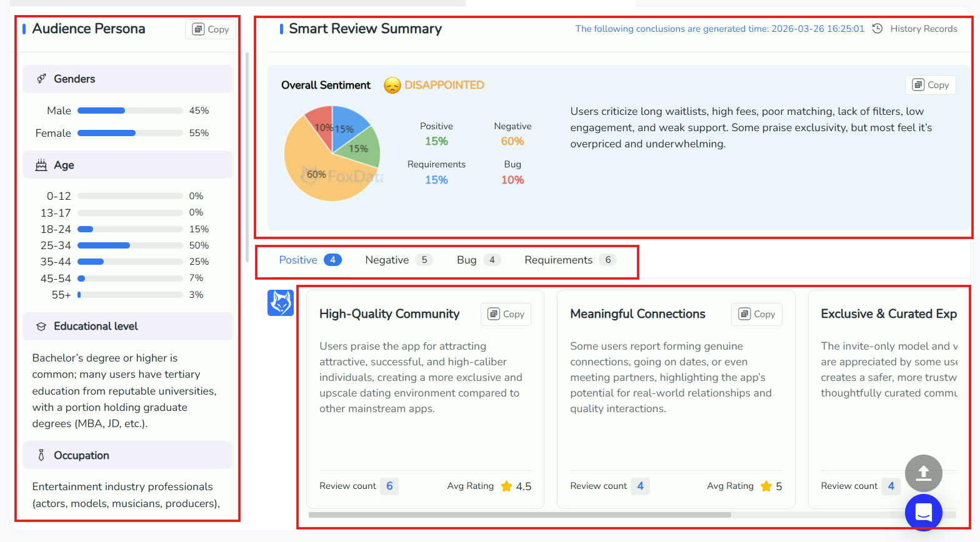Click the scroll-to-top arrow button
This screenshot has height=542, width=980.
click(x=923, y=473)
